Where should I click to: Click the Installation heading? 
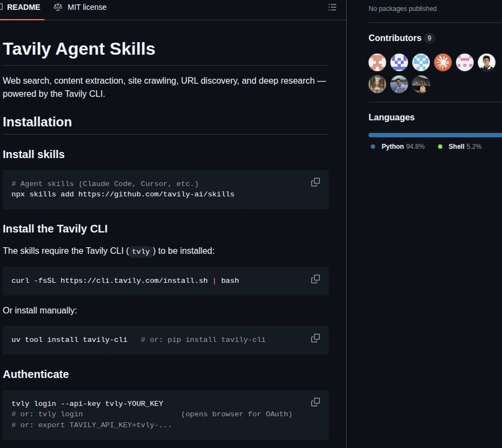(x=37, y=122)
